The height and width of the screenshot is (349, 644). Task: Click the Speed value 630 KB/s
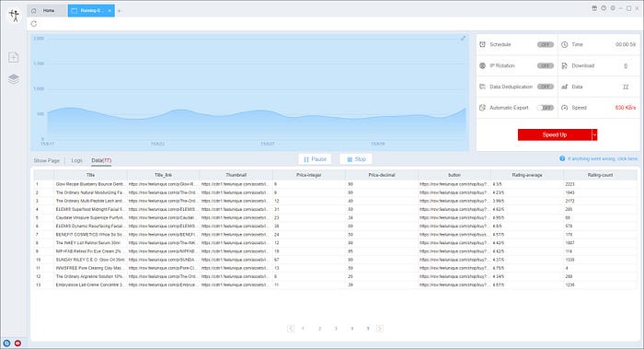[625, 108]
